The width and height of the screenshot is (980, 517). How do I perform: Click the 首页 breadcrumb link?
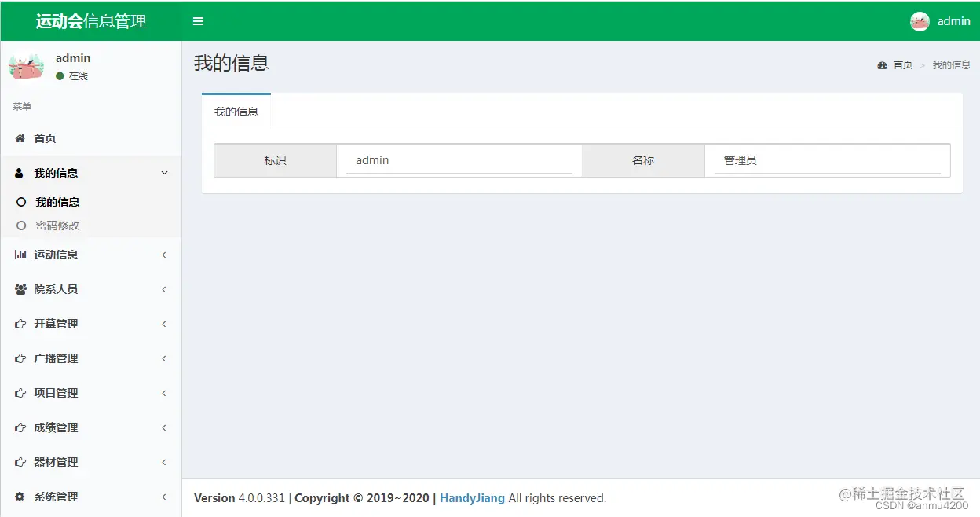pyautogui.click(x=902, y=64)
